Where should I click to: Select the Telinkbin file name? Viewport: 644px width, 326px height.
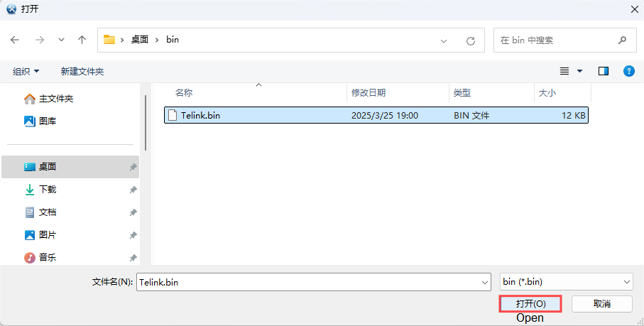(x=200, y=116)
